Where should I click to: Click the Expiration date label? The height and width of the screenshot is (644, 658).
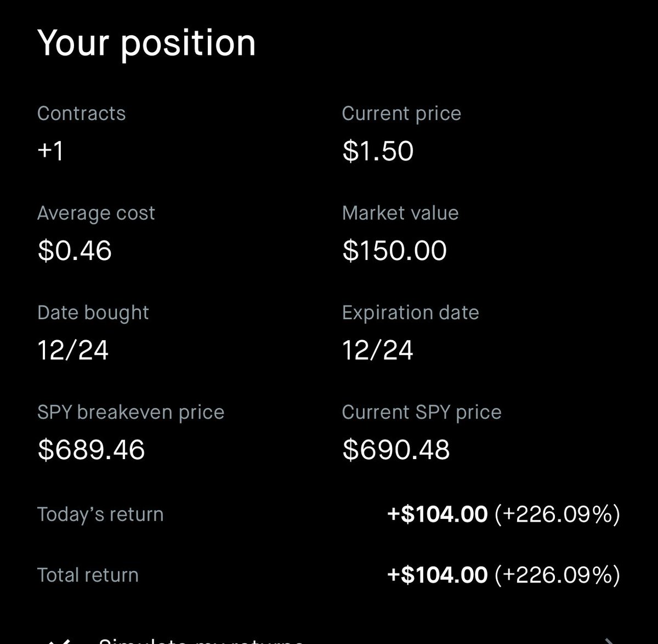(x=410, y=313)
